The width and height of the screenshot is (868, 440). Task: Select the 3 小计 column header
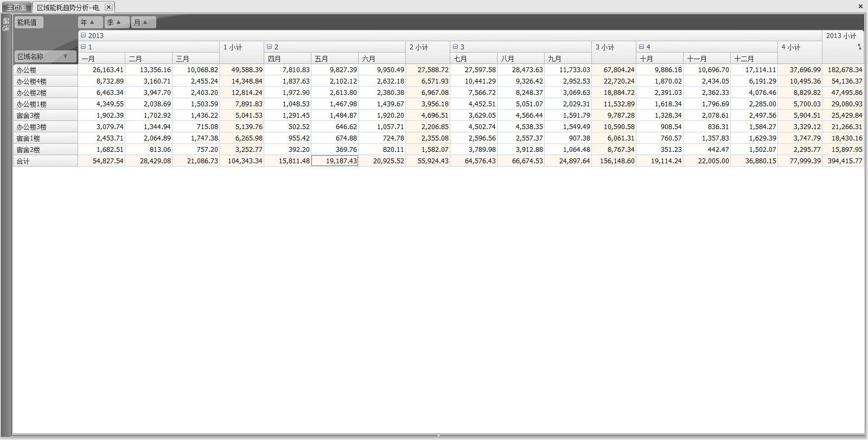click(614, 53)
